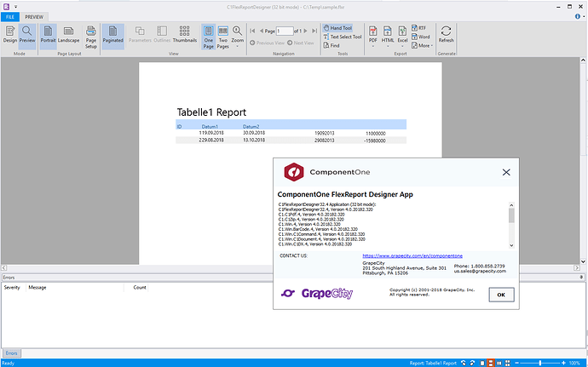This screenshot has height=367, width=588.
Task: Zoom out with status bar minus
Action: pyautogui.click(x=516, y=363)
